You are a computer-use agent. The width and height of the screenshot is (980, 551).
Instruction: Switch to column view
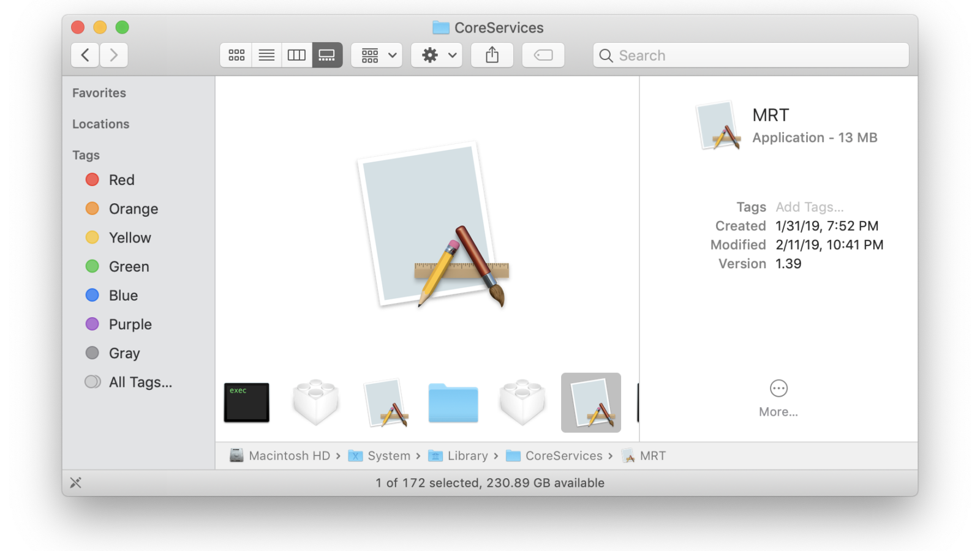(x=296, y=55)
